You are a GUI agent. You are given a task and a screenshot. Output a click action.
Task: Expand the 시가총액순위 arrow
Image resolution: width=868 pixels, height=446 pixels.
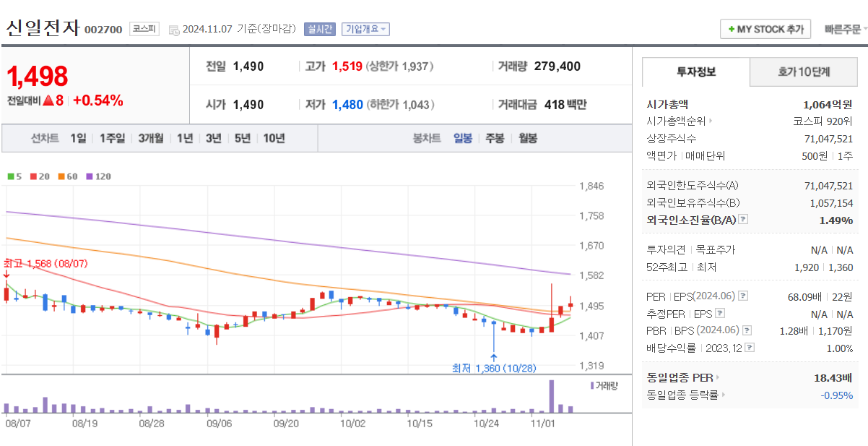711,121
